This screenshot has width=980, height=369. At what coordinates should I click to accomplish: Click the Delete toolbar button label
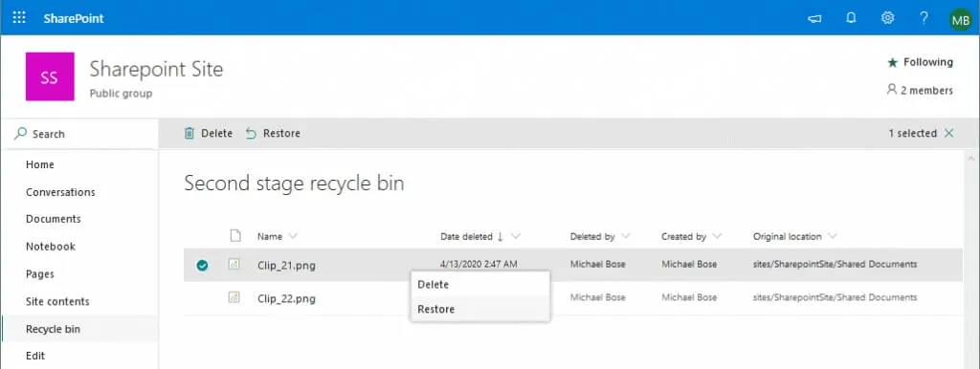217,133
